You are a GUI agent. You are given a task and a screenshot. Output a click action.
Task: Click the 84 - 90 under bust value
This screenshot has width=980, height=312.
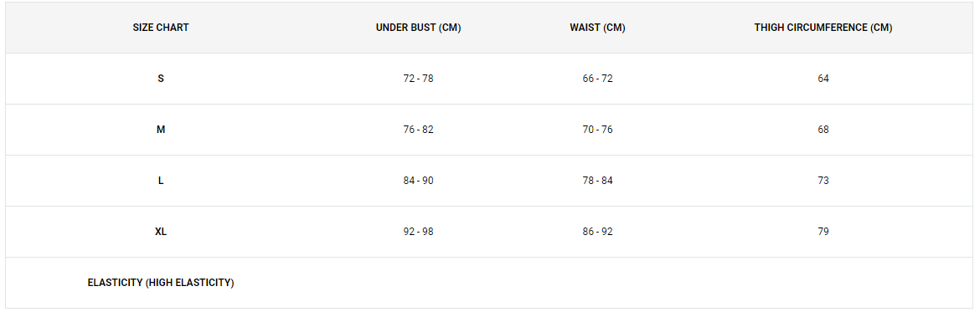click(418, 181)
